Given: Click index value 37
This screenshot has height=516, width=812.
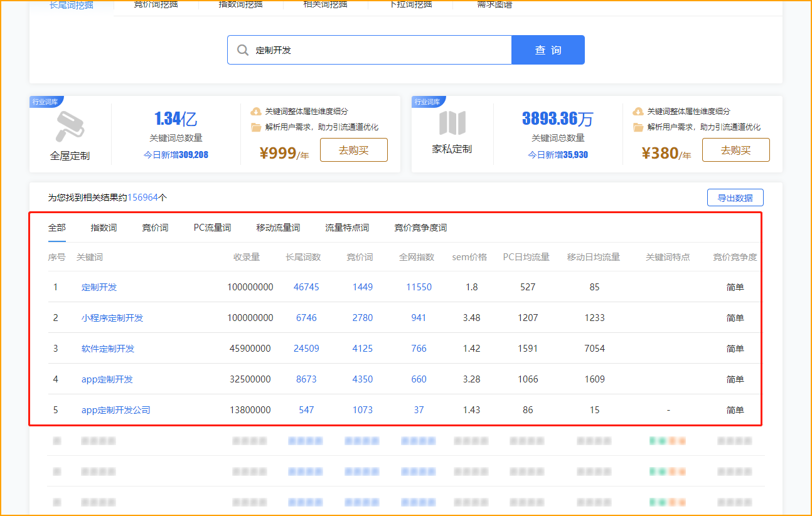Looking at the screenshot, I should coord(419,410).
